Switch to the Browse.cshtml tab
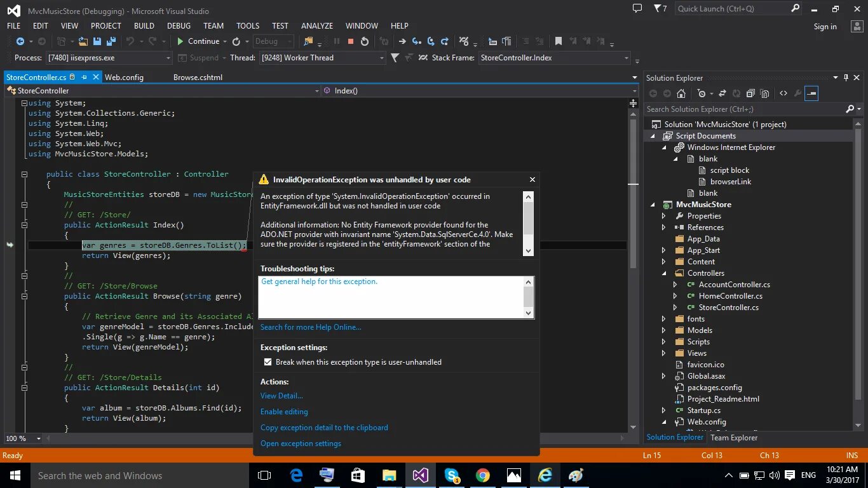 point(198,78)
